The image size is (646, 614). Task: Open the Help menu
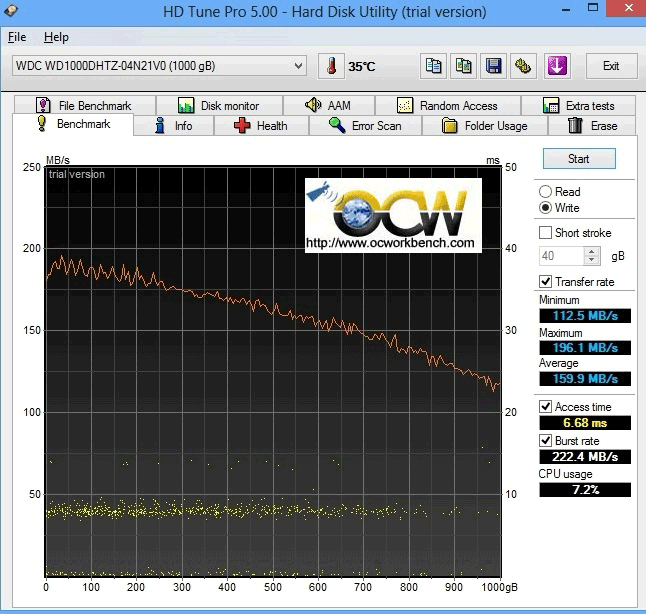tap(56, 37)
